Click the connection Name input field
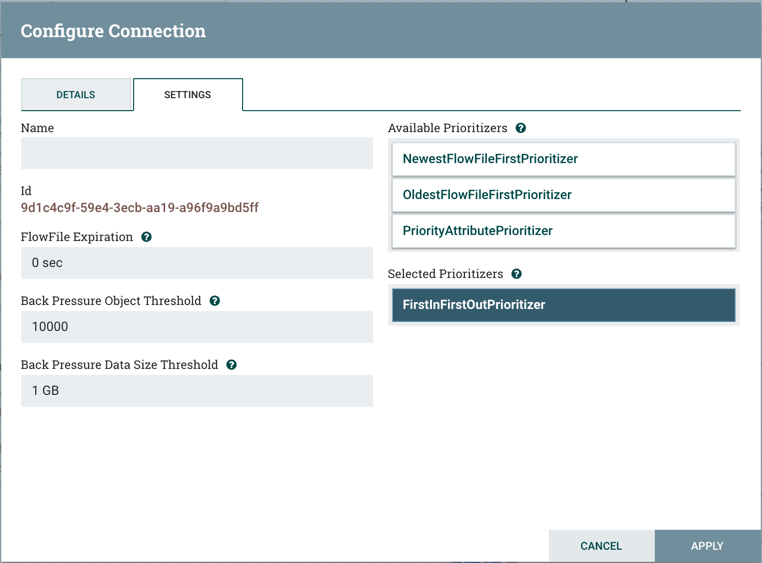The height and width of the screenshot is (563, 762). (197, 153)
